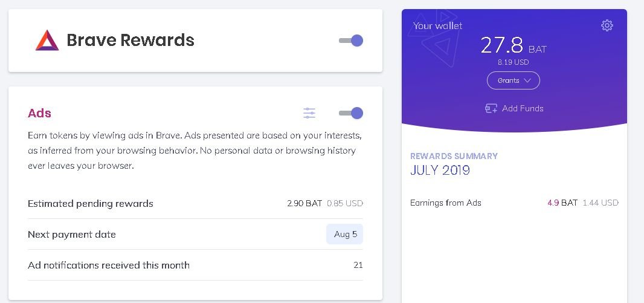The image size is (644, 303).
Task: Click the Aug 5 payment date badge
Action: point(345,234)
